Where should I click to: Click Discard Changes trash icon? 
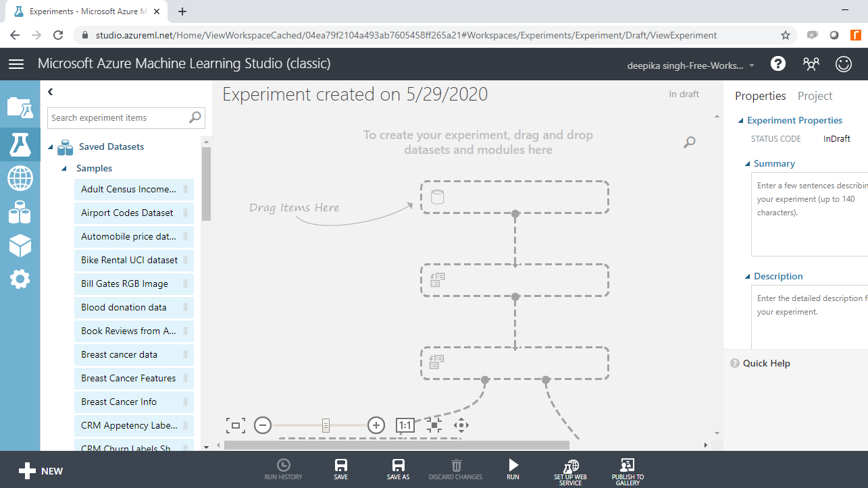pos(456,470)
